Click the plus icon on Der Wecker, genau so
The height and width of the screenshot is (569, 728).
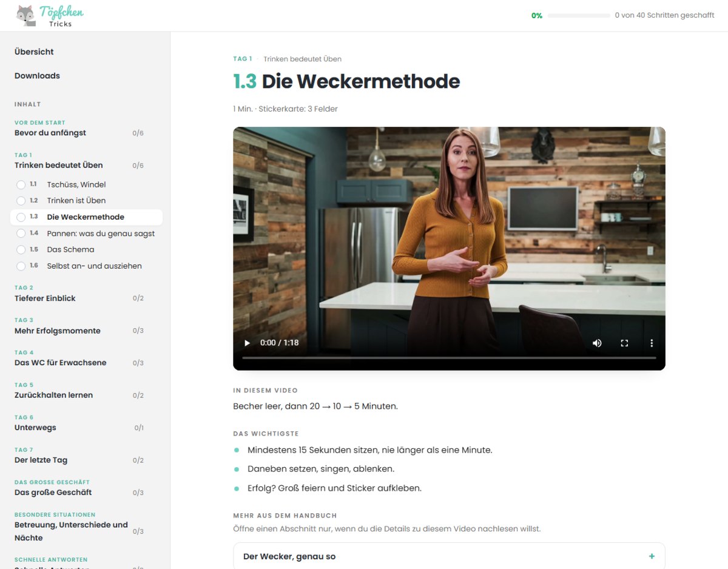coord(652,556)
